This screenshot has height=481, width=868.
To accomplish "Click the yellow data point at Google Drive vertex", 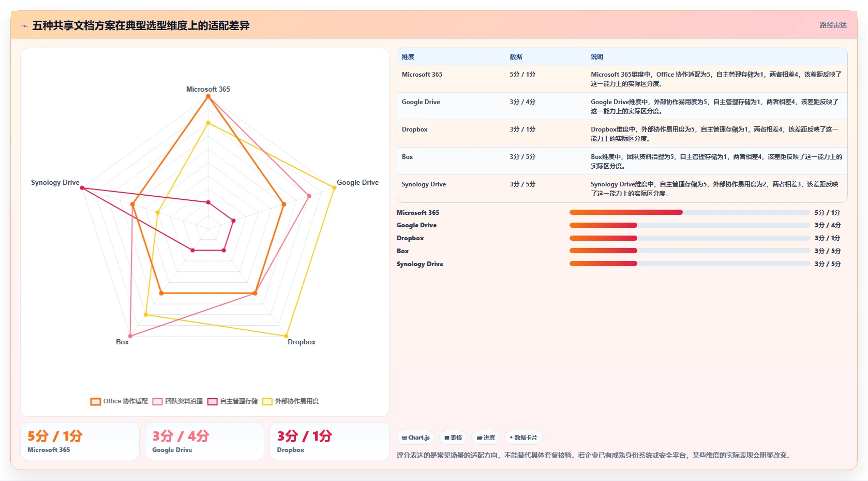I will coord(334,187).
